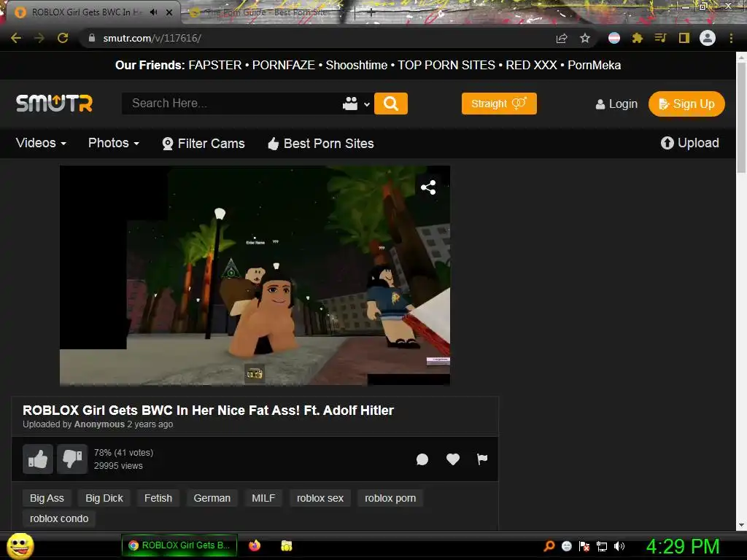Reload the page with the refresh icon
Viewport: 747px width, 560px height.
(x=63, y=38)
